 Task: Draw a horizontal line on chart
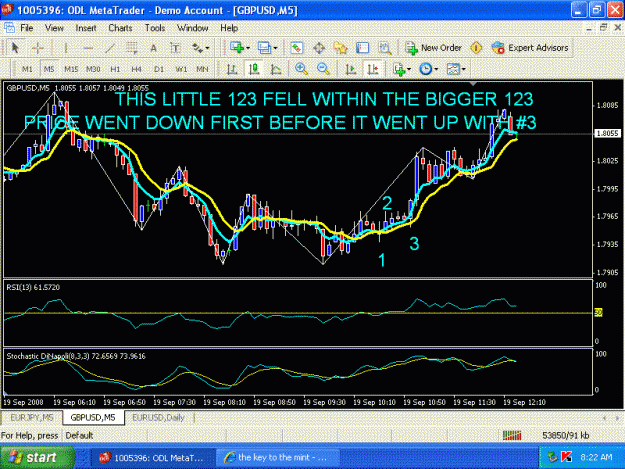88,48
